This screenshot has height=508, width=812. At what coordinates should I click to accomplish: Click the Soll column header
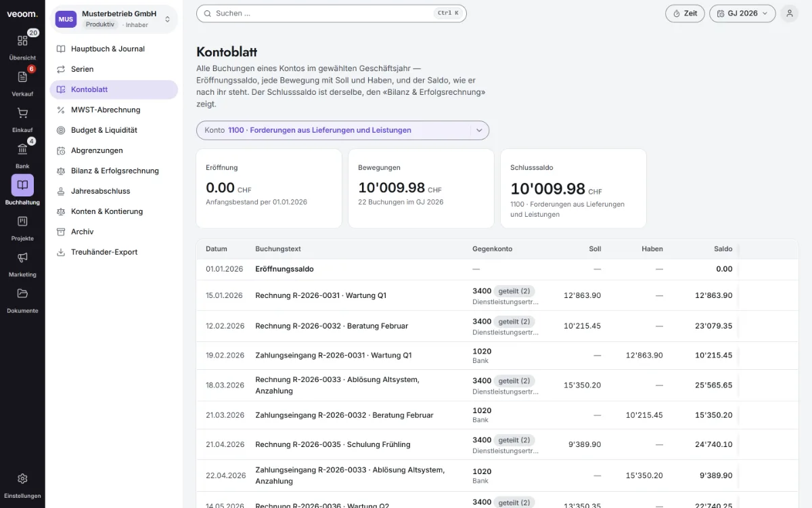click(x=595, y=249)
